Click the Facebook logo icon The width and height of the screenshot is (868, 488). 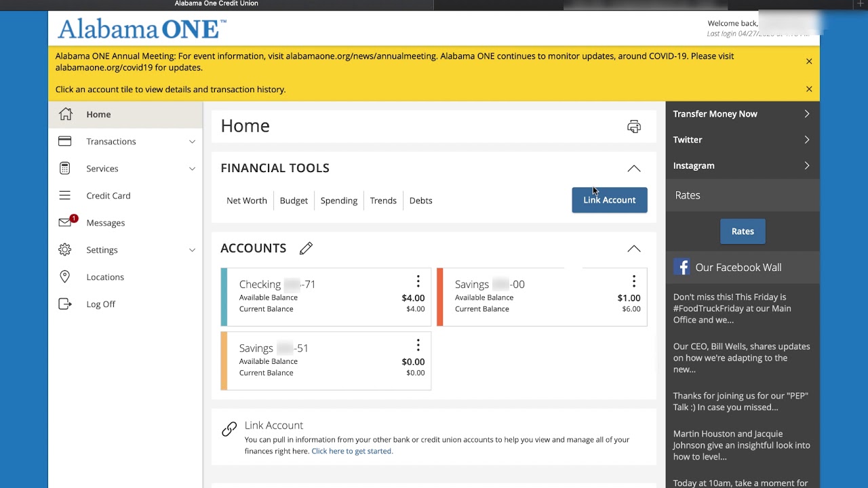pos(682,267)
